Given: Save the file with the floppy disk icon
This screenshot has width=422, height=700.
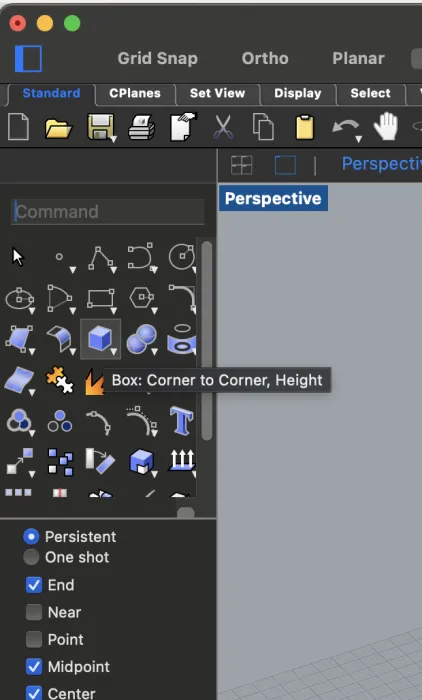Looking at the screenshot, I should (100, 127).
